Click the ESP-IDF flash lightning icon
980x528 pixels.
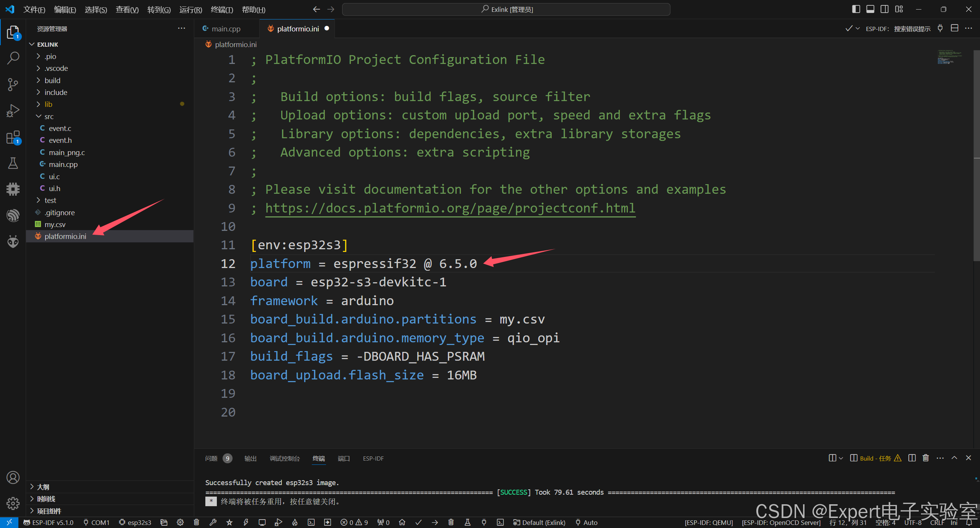tap(246, 522)
